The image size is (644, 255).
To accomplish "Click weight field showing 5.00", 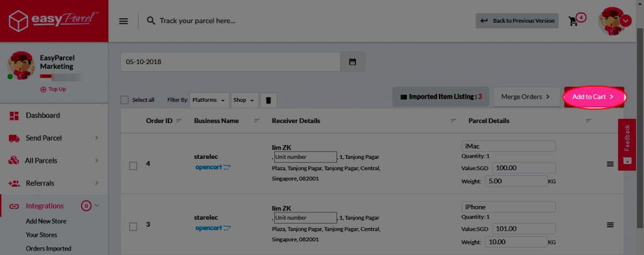I will coord(516,181).
